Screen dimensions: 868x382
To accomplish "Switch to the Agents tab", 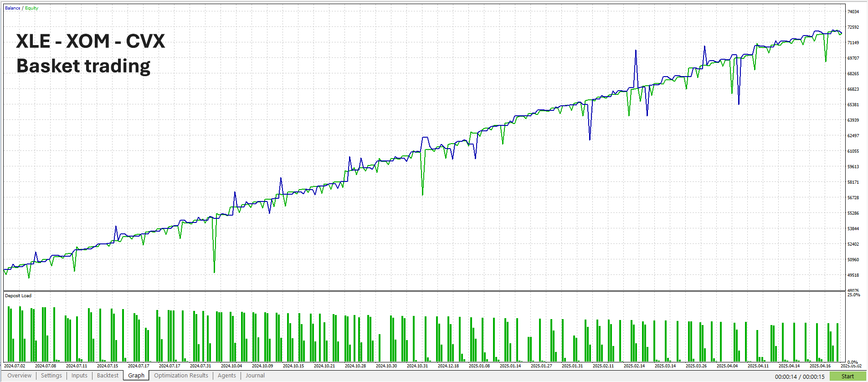I will (227, 376).
